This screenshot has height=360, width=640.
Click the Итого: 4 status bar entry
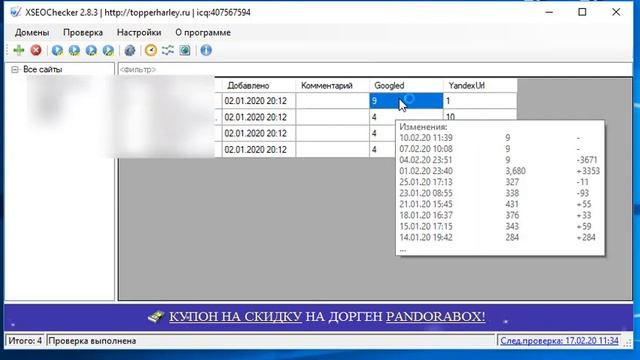25,340
